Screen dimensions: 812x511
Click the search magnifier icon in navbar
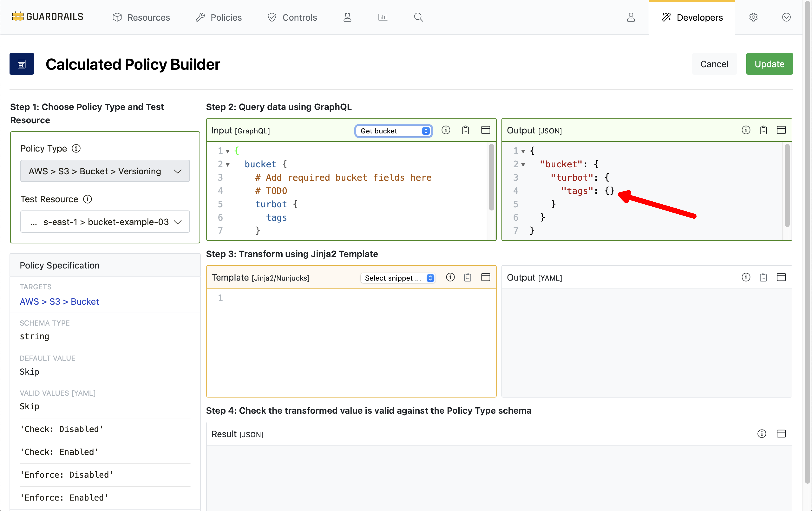(x=418, y=17)
